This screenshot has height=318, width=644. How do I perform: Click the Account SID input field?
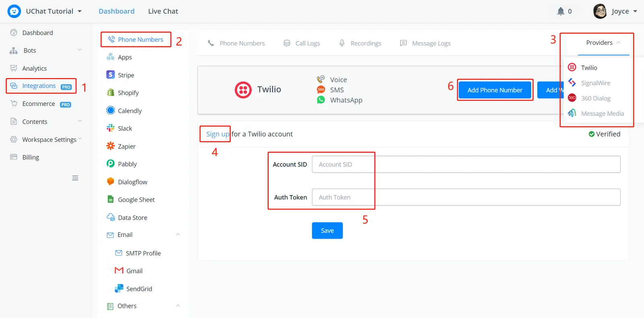coord(466,164)
